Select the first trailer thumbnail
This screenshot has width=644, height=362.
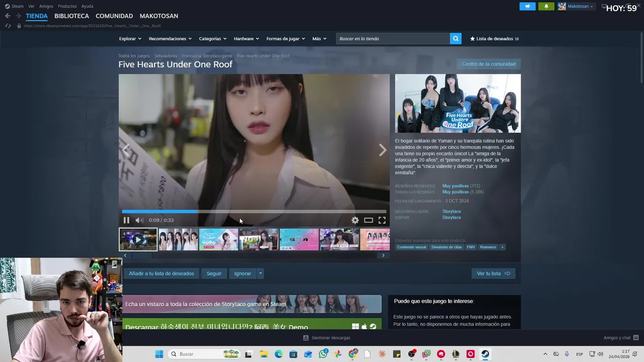(138, 239)
